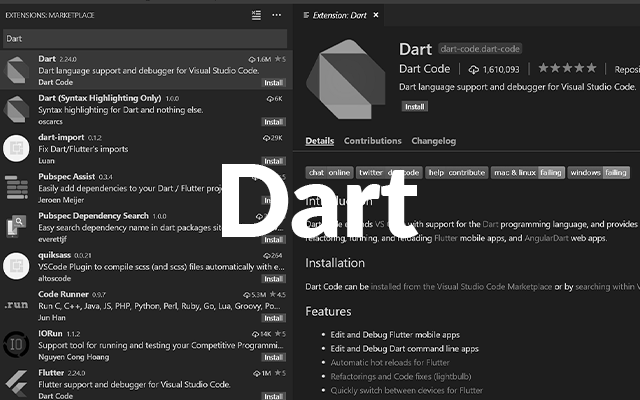Click the download count icon beside 1,610,093
The height and width of the screenshot is (400, 640).
coord(473,70)
